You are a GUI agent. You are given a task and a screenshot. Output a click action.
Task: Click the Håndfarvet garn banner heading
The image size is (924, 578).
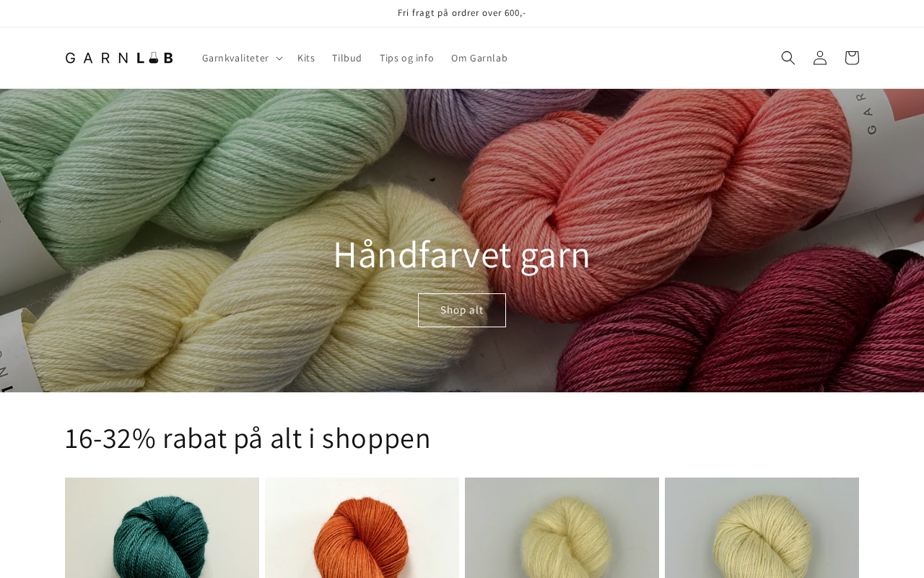462,254
